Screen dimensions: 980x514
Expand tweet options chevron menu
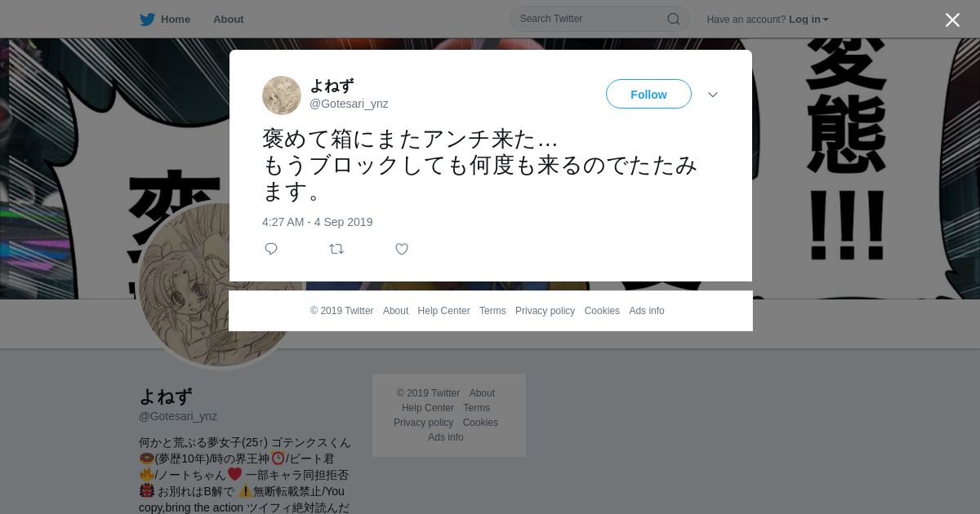point(713,95)
